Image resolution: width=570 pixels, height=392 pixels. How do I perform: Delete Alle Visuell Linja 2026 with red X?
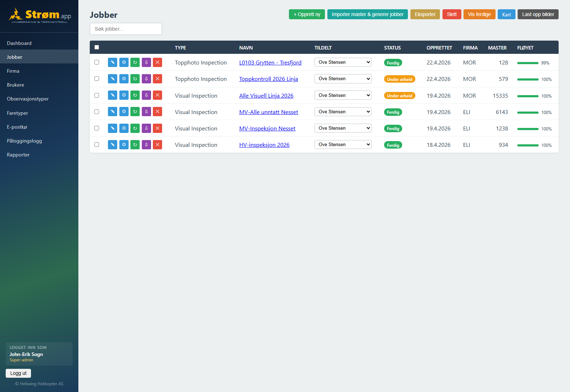pos(157,95)
